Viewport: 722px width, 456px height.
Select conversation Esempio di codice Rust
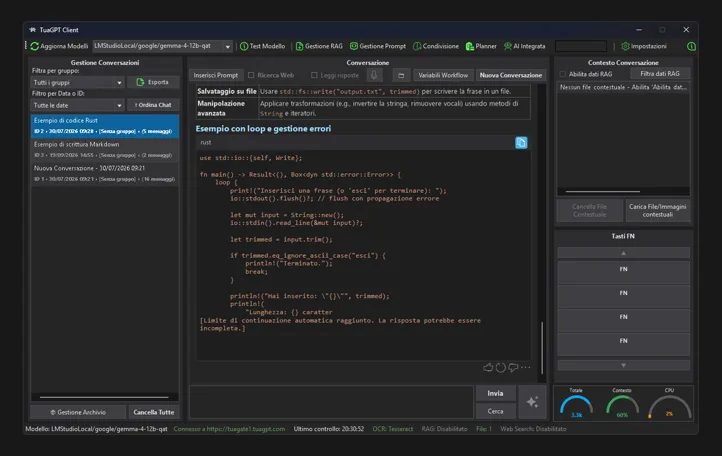[105, 126]
